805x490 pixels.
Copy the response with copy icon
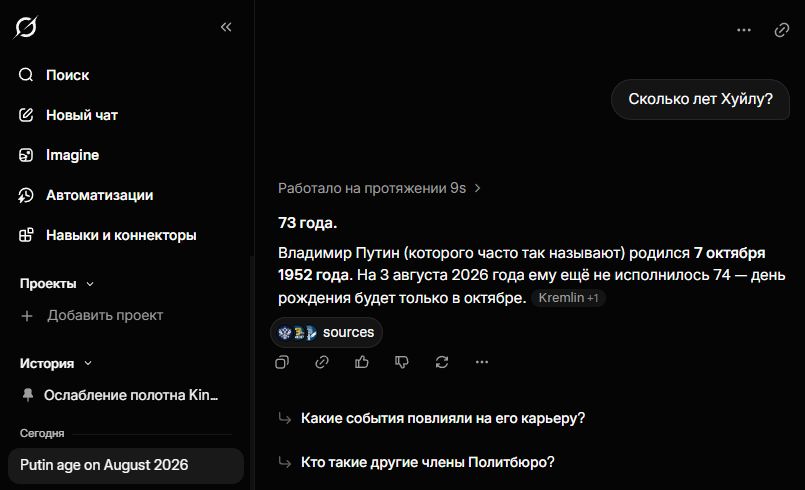[282, 362]
